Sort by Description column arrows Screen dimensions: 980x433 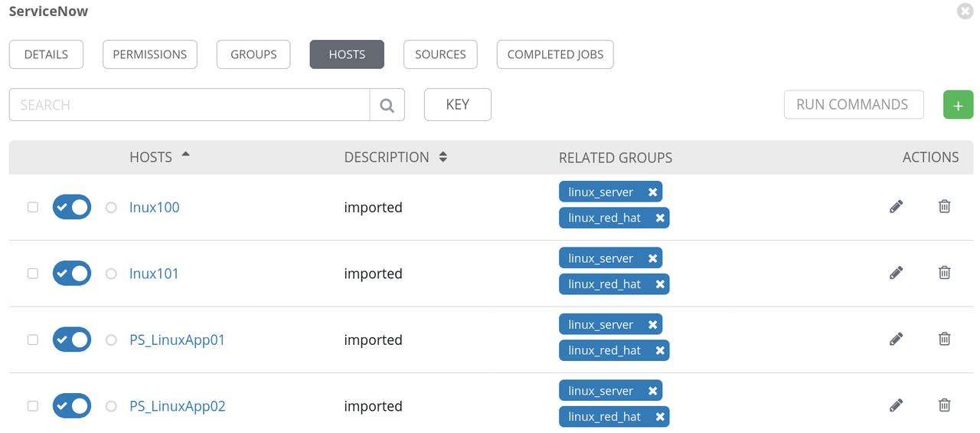tap(443, 157)
